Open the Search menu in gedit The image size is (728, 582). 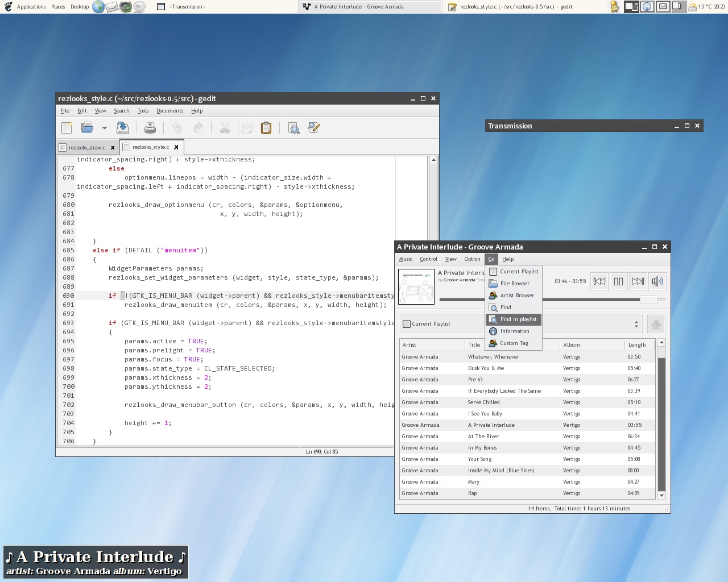pyautogui.click(x=122, y=111)
